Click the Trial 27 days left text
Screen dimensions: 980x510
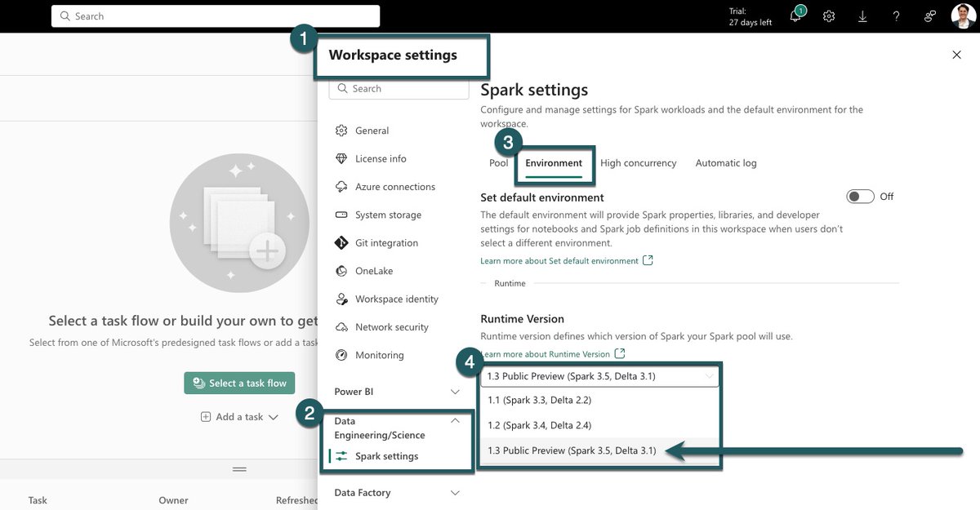pos(751,17)
